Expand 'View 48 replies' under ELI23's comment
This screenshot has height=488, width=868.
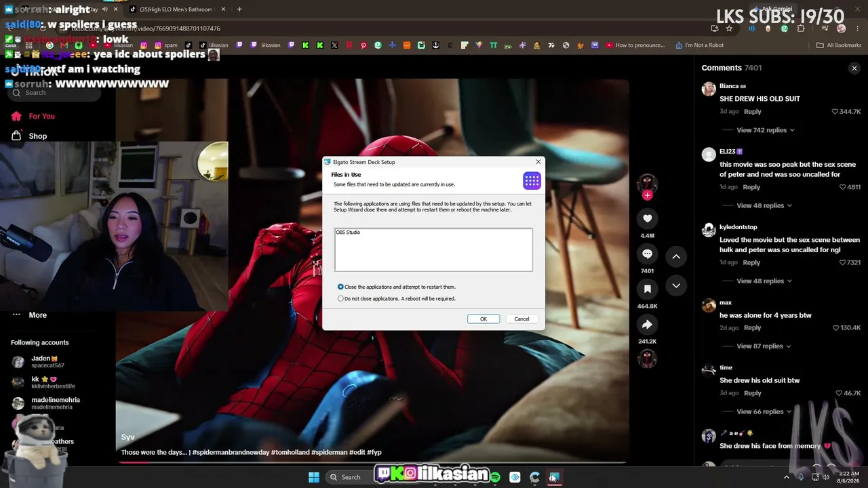(764, 205)
